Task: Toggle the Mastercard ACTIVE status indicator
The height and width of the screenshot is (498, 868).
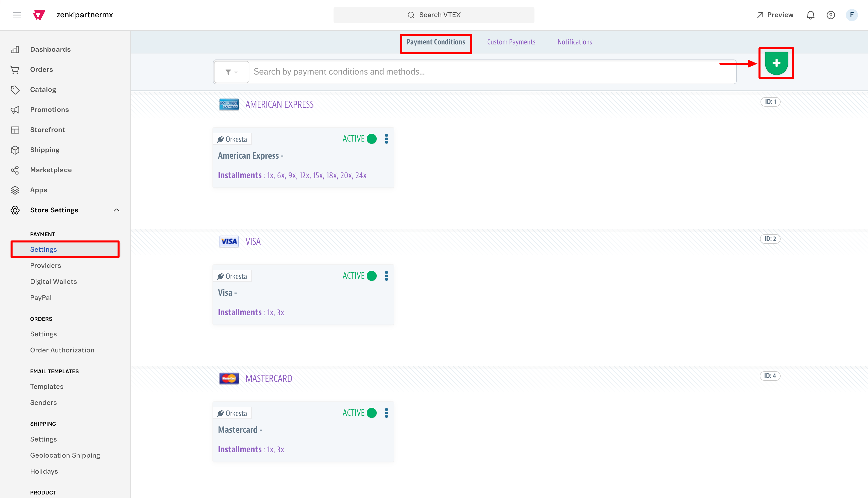Action: tap(371, 413)
